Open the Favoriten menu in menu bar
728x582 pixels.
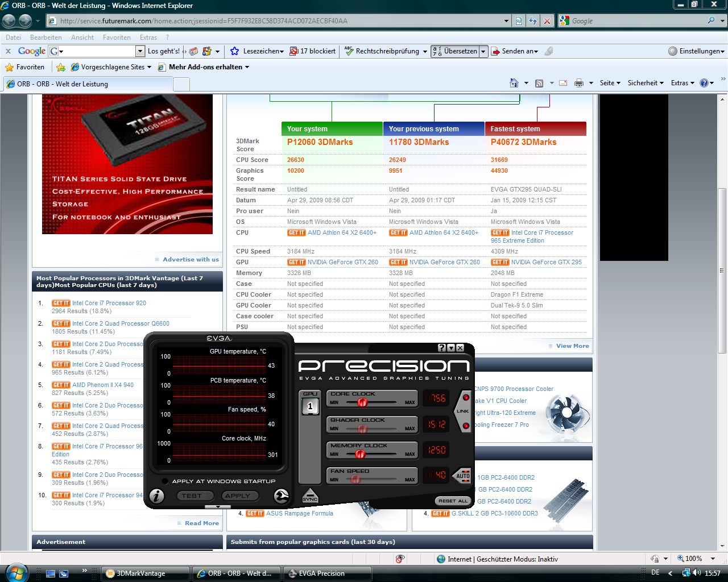117,38
